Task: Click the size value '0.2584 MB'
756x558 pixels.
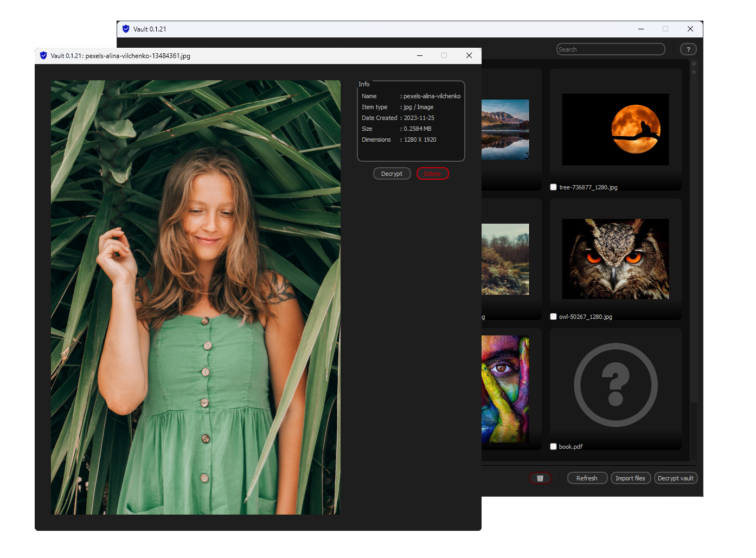Action: point(418,129)
